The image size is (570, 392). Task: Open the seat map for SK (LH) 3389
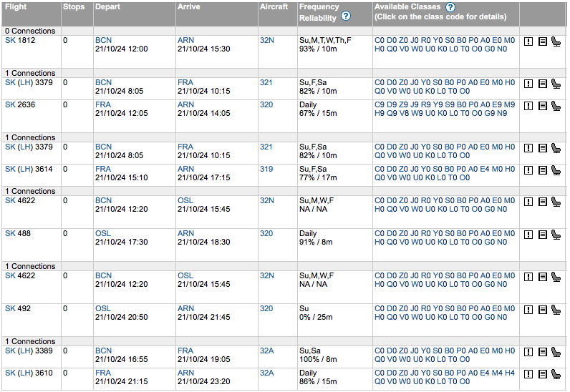tap(555, 352)
